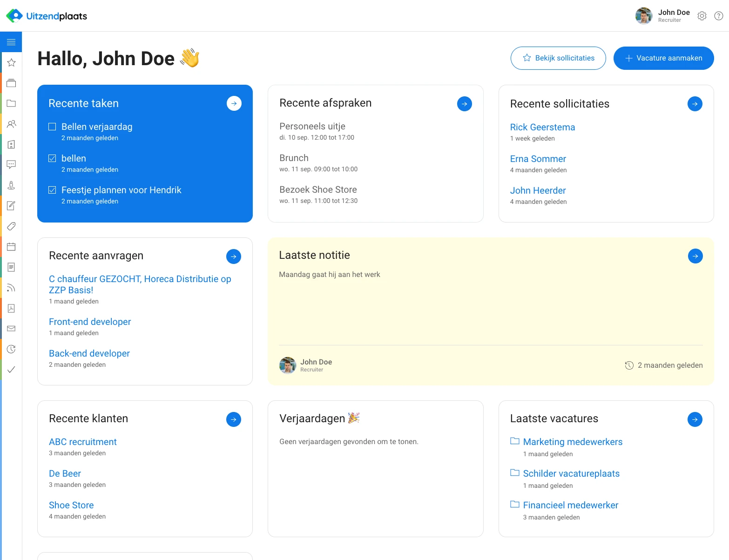Select the tag icon in the sidebar
Viewport: 729px width, 560px height.
tap(11, 226)
